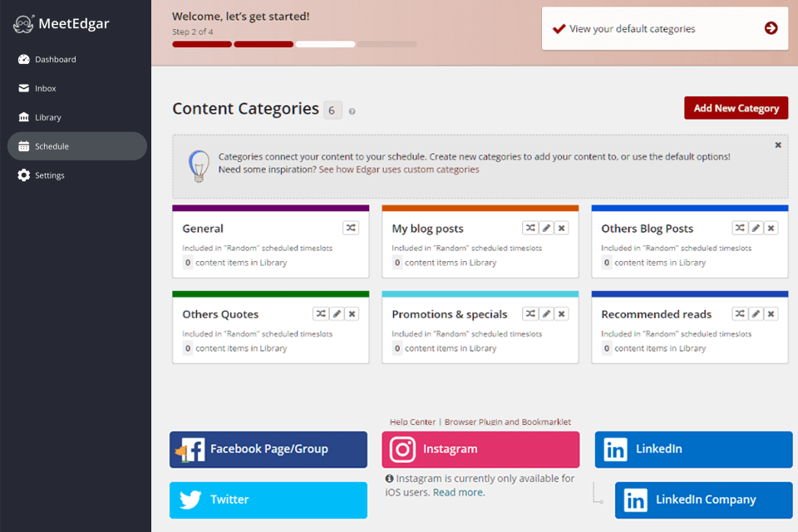Connect a Facebook Page/Group account
Screen dimensions: 798x532
tap(268, 450)
